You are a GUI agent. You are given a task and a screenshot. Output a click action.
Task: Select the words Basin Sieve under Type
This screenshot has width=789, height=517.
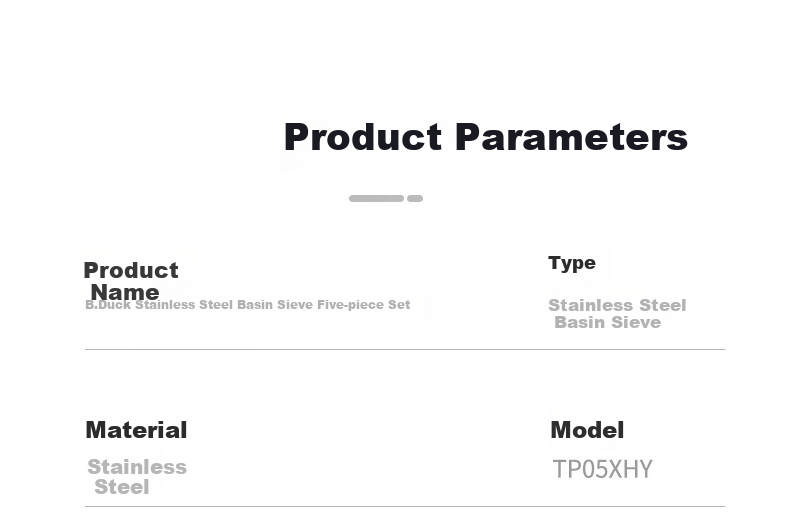(608, 322)
